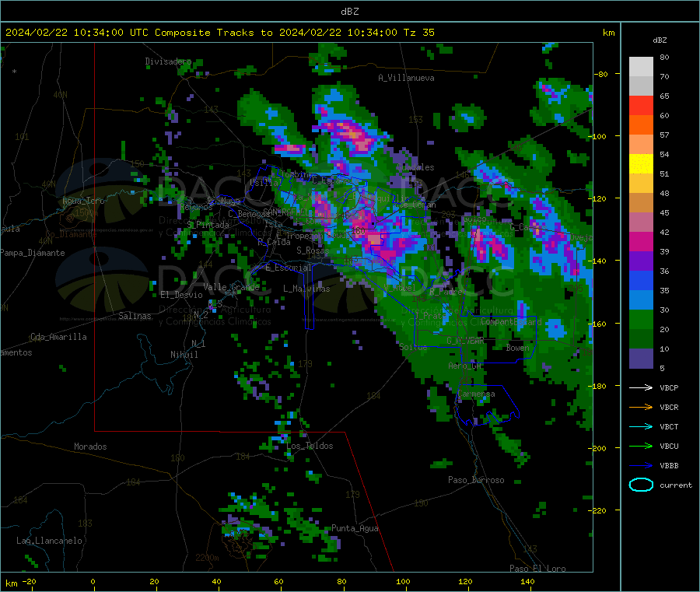
Task: Select the yellow 51-54 dBZ color swatch
Action: click(641, 164)
